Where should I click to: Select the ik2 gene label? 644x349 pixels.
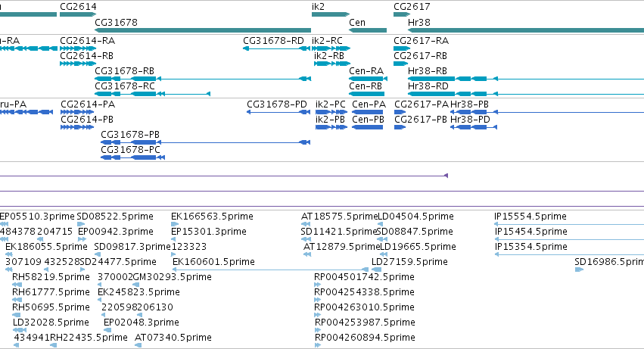(x=318, y=7)
